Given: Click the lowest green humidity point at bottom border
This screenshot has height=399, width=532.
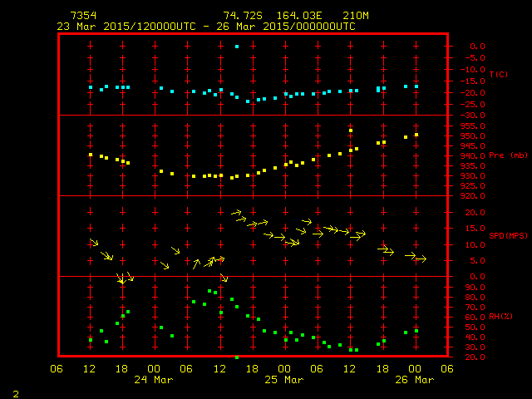Looking at the screenshot, I should coord(237,357).
